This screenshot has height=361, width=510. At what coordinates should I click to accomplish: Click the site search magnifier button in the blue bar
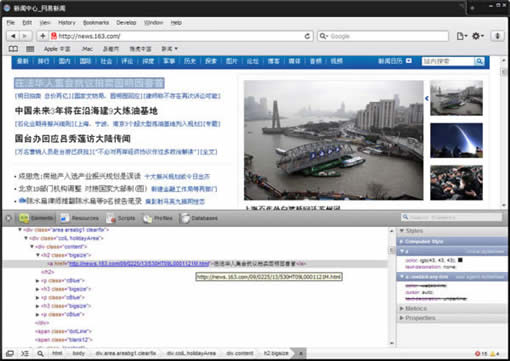pos(479,61)
